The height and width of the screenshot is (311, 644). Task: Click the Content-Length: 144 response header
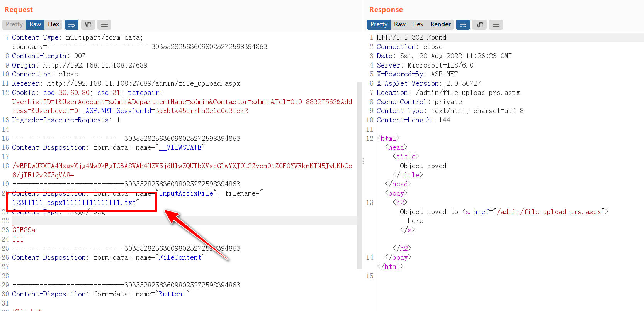(x=413, y=120)
